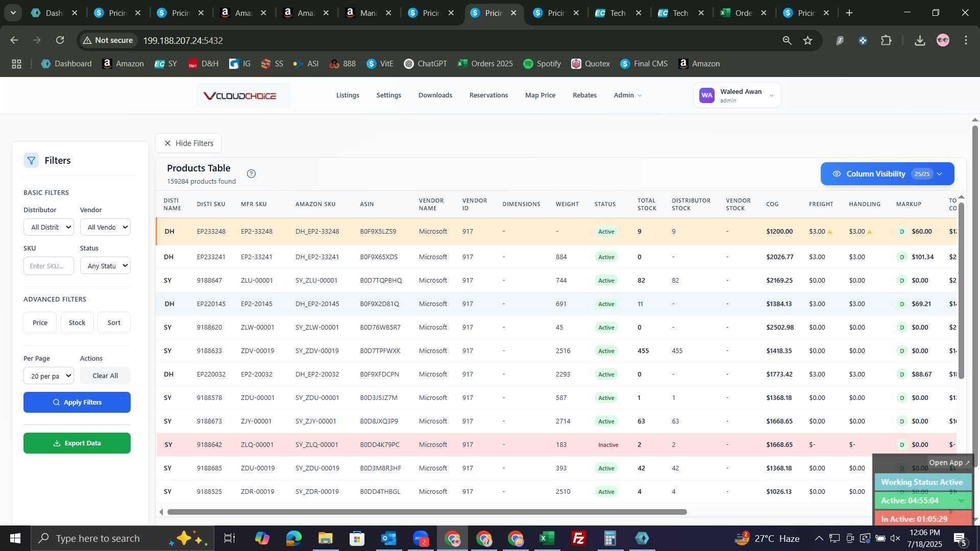Open the Listings menu

348,95
